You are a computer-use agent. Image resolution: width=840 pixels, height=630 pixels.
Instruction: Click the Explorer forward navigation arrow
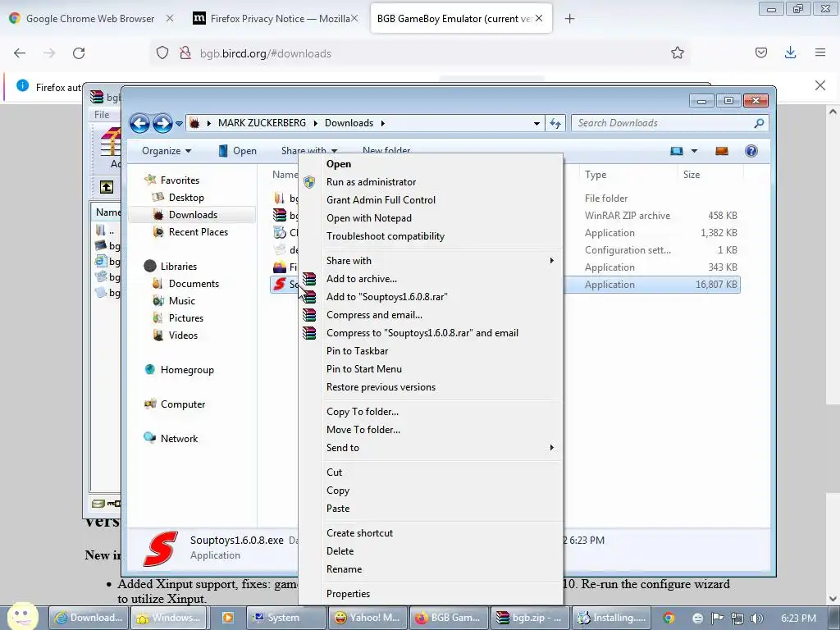coord(162,123)
